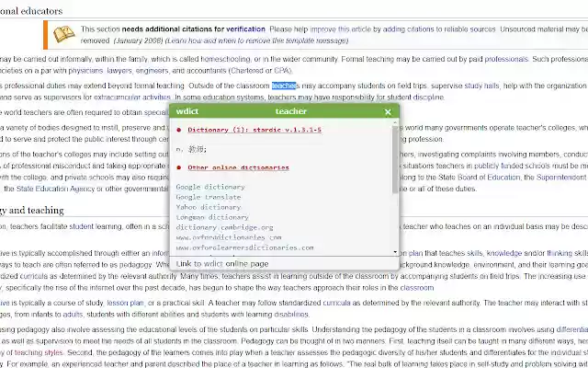Viewport: 588px width, 368px height.
Task: Open Google dictionary lookup
Action: [210, 187]
